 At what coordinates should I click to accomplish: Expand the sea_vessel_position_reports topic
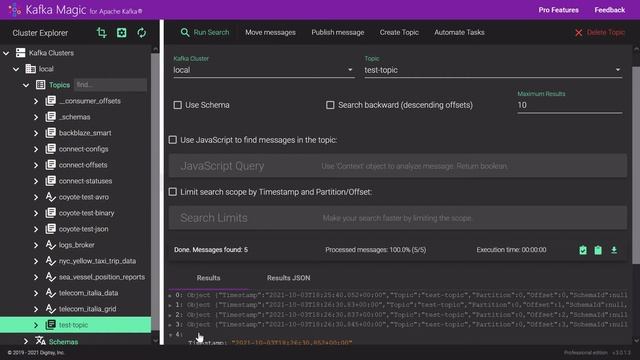point(36,277)
